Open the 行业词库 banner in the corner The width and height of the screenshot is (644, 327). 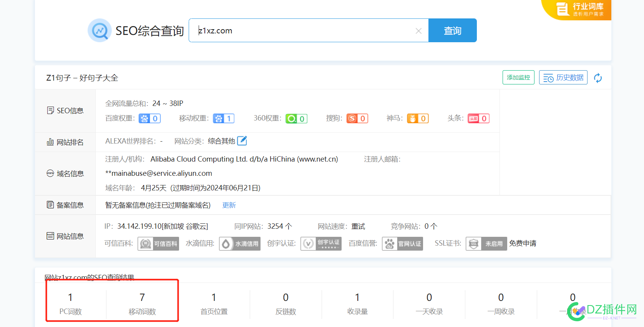(x=577, y=10)
